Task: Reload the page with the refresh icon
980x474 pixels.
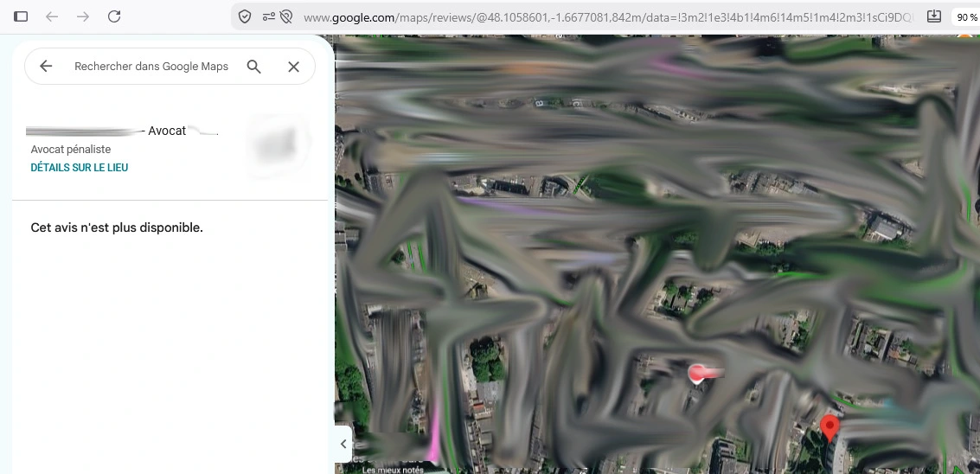Action: coord(114,17)
